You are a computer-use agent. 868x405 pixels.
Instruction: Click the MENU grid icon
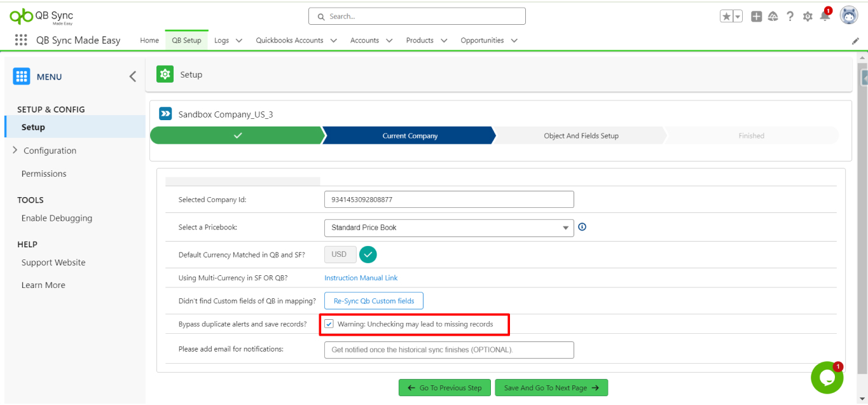tap(22, 76)
